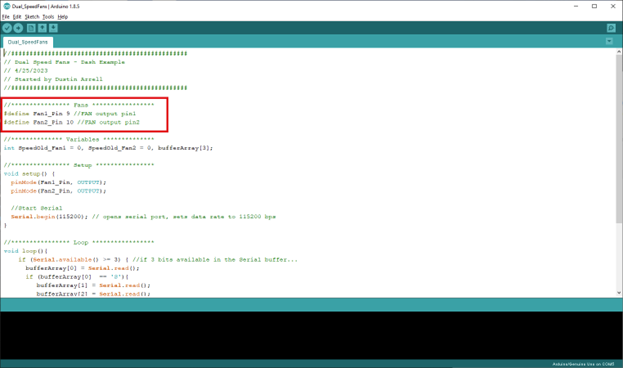Click the Verify sketch checkmark icon

pyautogui.click(x=7, y=28)
